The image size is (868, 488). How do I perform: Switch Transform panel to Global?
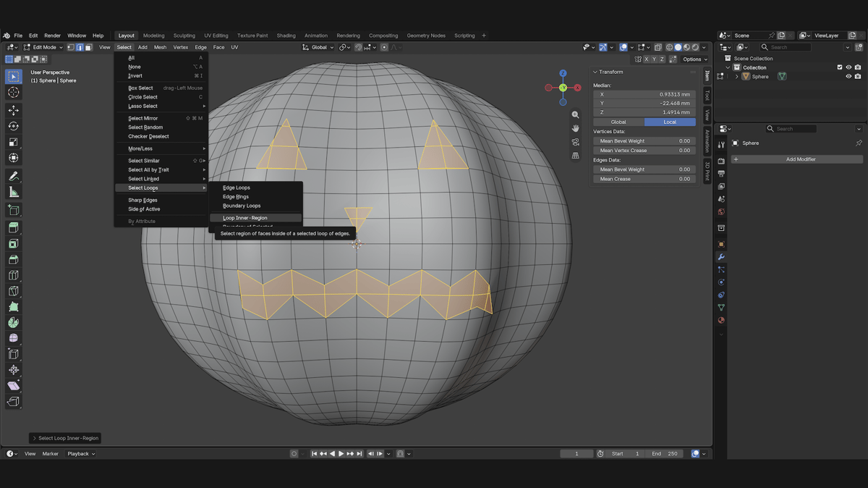click(618, 122)
